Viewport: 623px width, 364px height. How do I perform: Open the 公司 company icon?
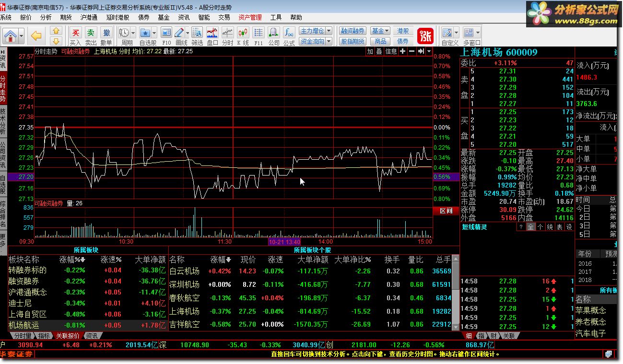coord(274,33)
